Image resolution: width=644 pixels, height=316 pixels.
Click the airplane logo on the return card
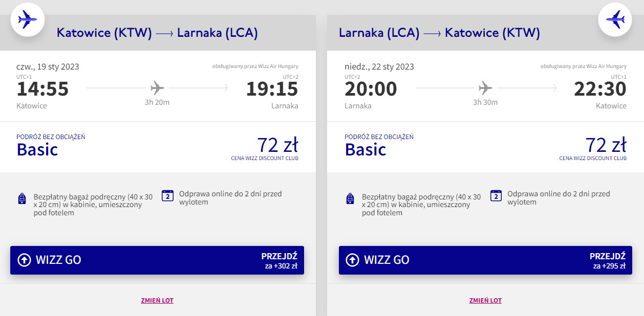tap(615, 20)
